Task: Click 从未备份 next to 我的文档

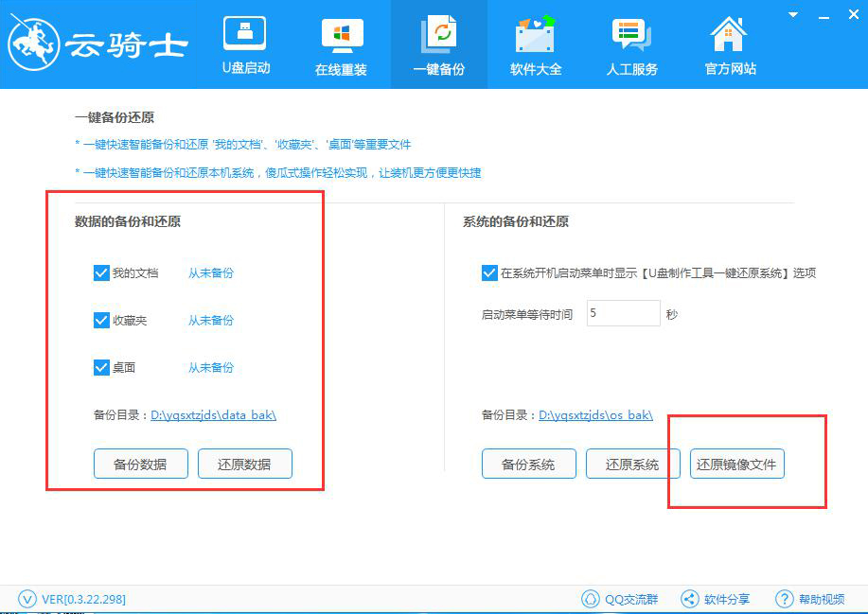Action: point(210,272)
